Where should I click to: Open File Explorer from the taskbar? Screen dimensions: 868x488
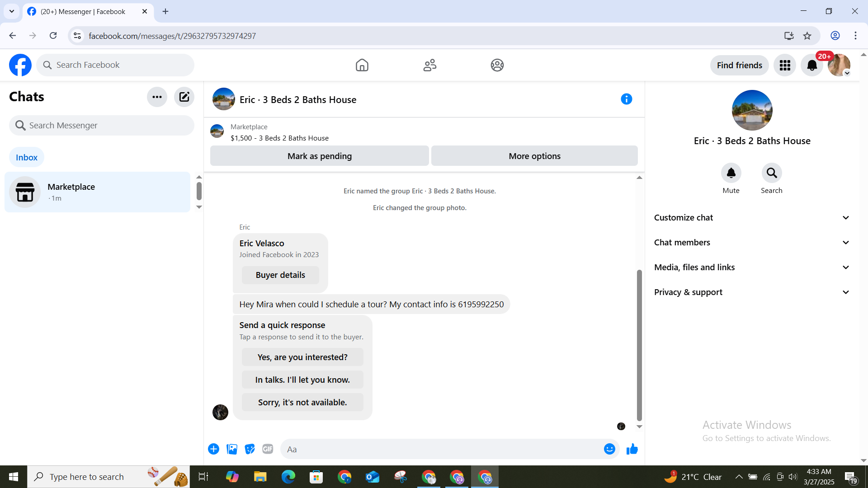pos(260,477)
